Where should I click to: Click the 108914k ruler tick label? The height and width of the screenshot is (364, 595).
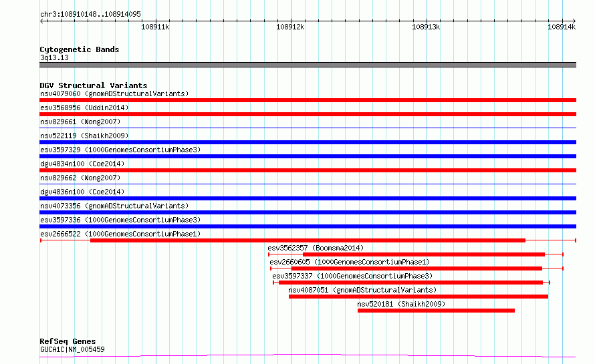pyautogui.click(x=562, y=27)
